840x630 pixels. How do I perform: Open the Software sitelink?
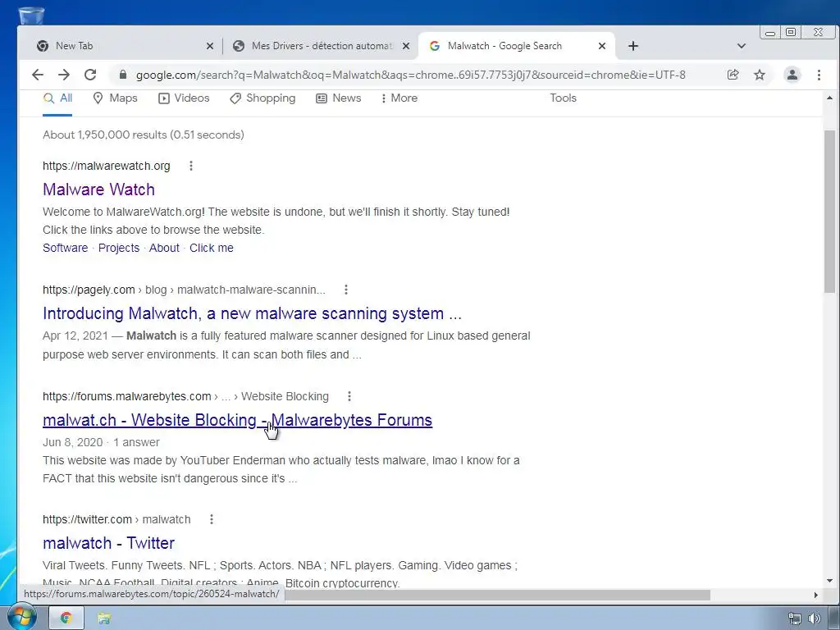click(x=66, y=248)
